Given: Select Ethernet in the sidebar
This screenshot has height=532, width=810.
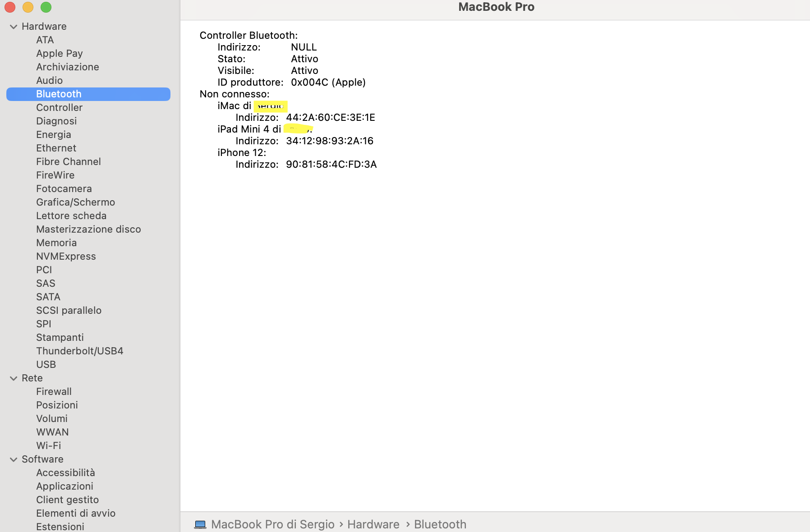Looking at the screenshot, I should (x=56, y=148).
